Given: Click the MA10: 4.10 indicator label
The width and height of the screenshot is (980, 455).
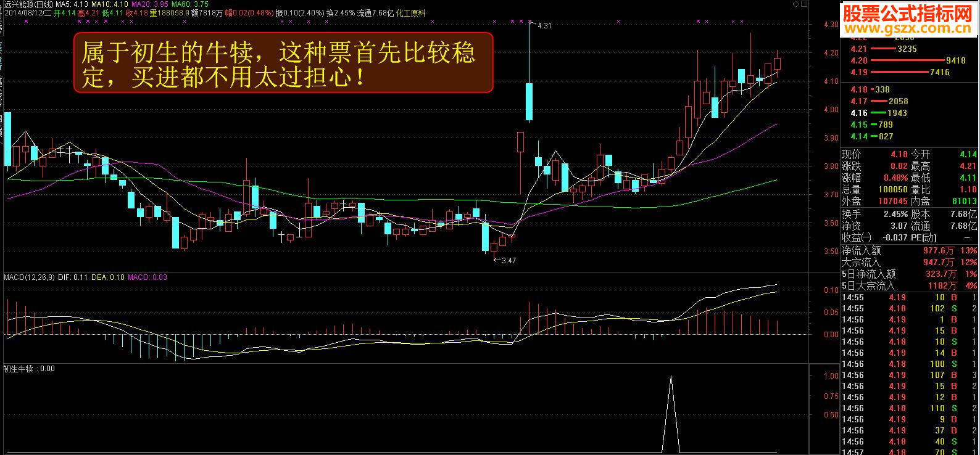Looking at the screenshot, I should [110, 4].
